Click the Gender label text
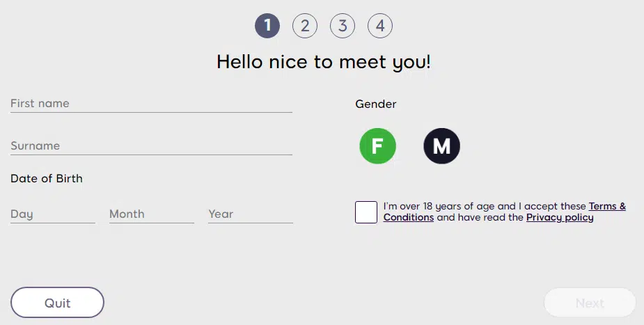Viewport: 644px width, 325px height. [376, 104]
